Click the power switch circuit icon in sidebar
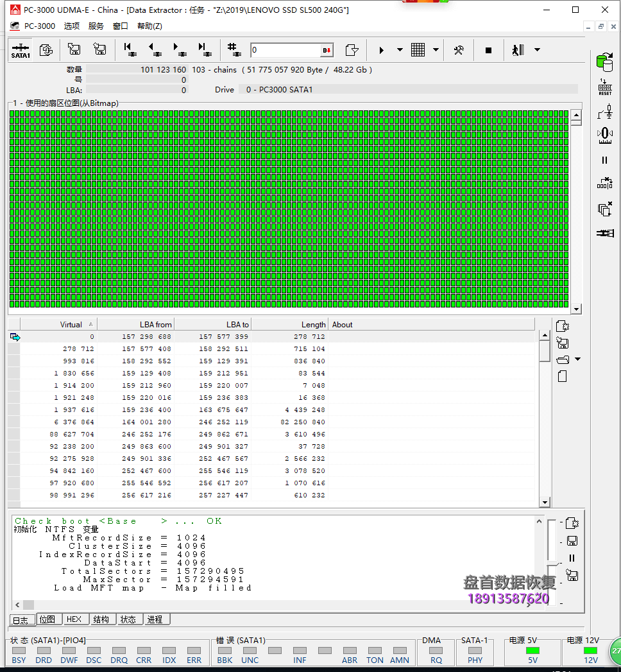The height and width of the screenshot is (672, 621). (605, 112)
